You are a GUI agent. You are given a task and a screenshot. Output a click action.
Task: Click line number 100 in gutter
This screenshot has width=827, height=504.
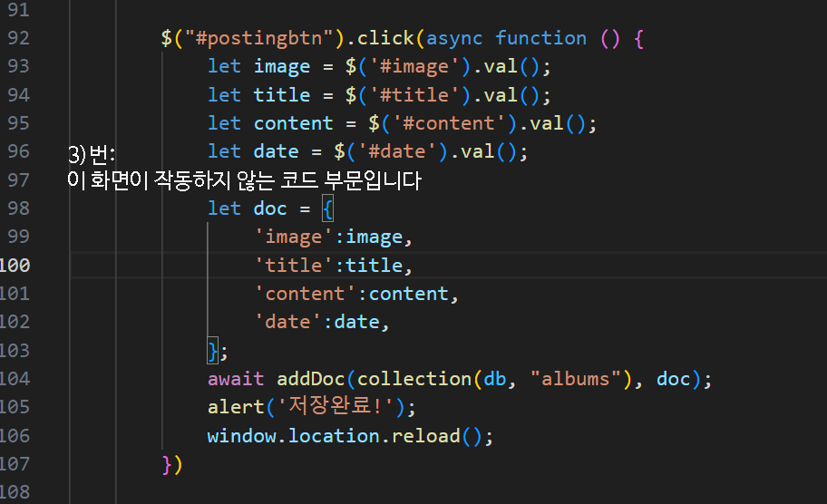[x=15, y=266]
